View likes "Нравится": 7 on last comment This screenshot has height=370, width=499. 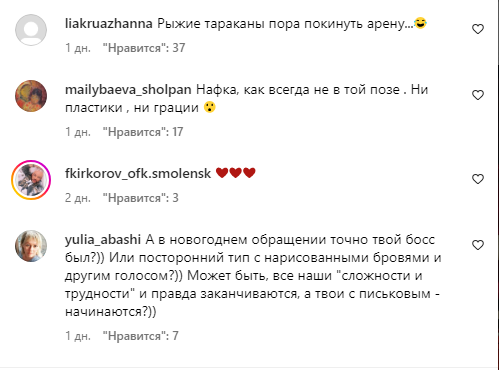140,336
